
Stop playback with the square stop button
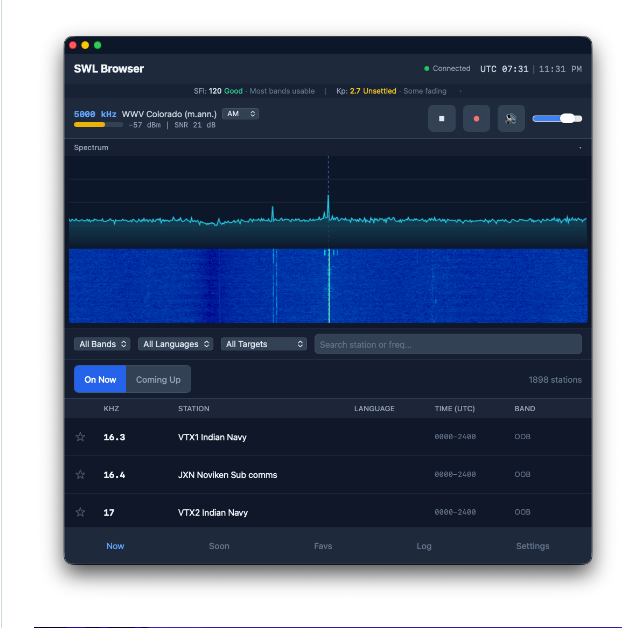tap(441, 119)
